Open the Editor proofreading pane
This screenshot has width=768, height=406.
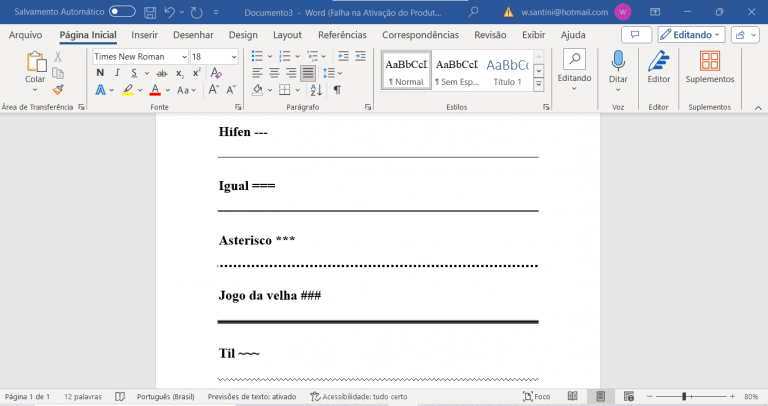tap(658, 67)
